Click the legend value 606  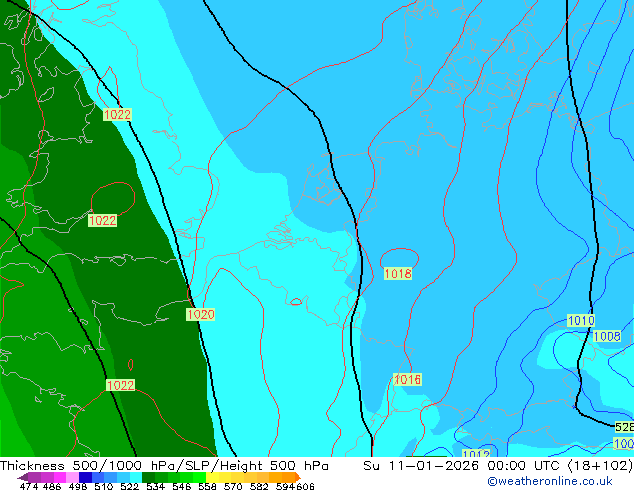(304, 486)
